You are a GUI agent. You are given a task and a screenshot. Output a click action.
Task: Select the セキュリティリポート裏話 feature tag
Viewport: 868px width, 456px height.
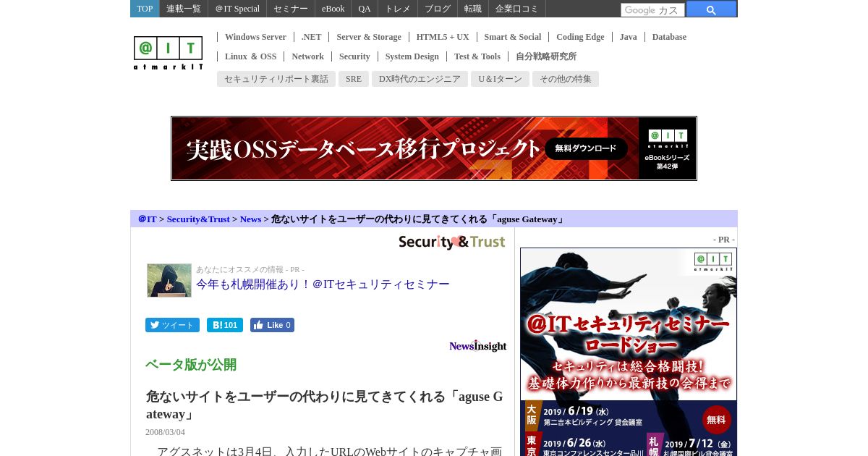point(276,79)
